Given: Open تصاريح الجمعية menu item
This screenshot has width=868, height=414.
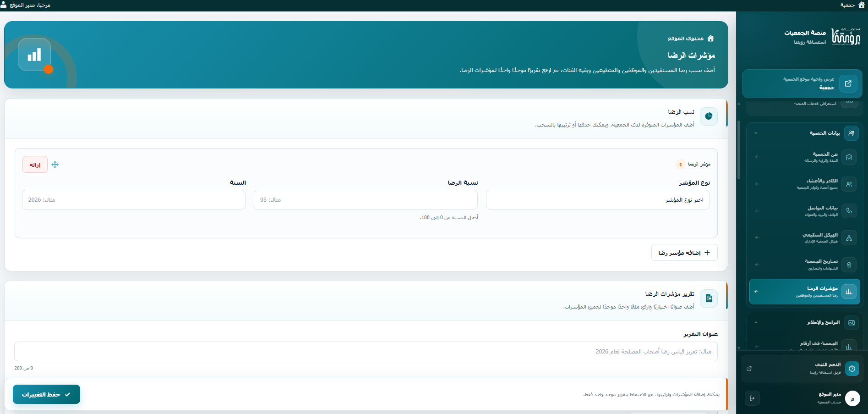Looking at the screenshot, I should coord(805,265).
